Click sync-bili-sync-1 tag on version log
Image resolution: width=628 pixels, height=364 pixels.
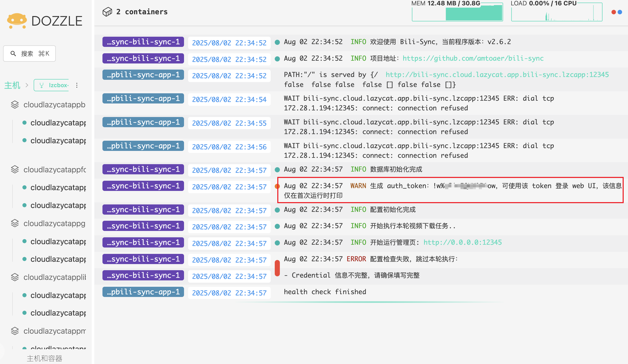pos(143,42)
